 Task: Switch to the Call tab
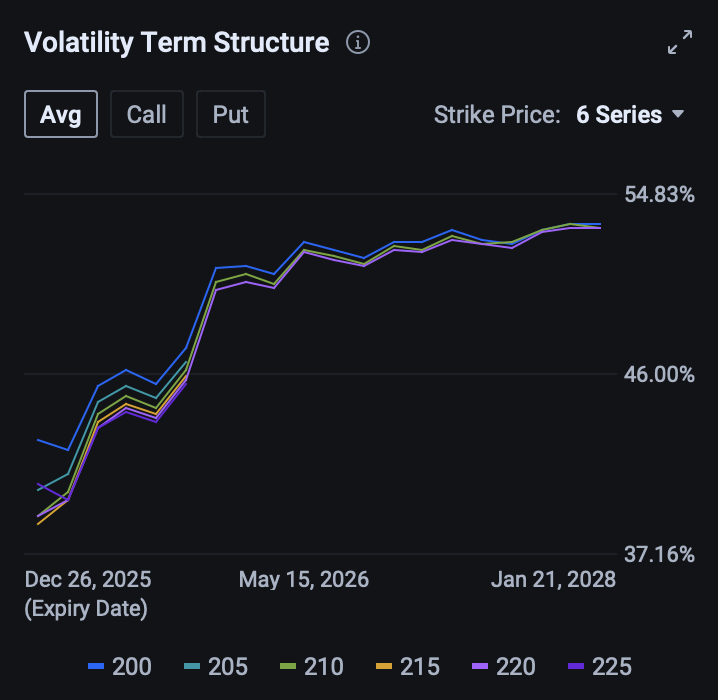[146, 114]
